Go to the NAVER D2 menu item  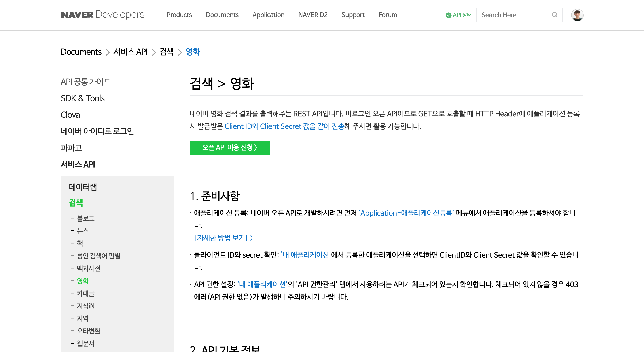313,15
